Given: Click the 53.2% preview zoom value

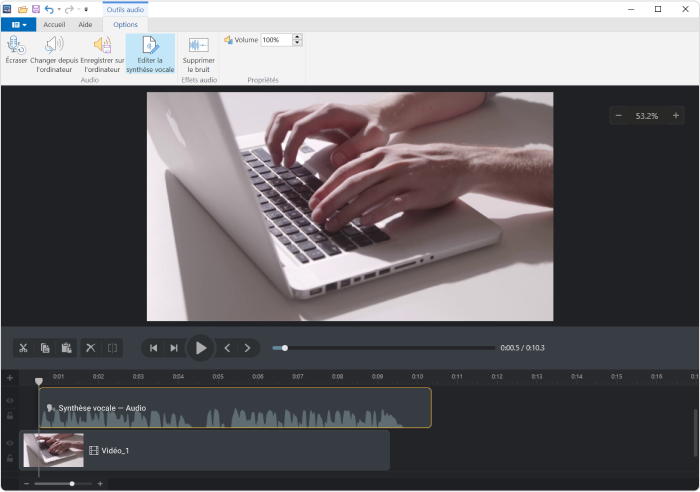Looking at the screenshot, I should coord(647,116).
